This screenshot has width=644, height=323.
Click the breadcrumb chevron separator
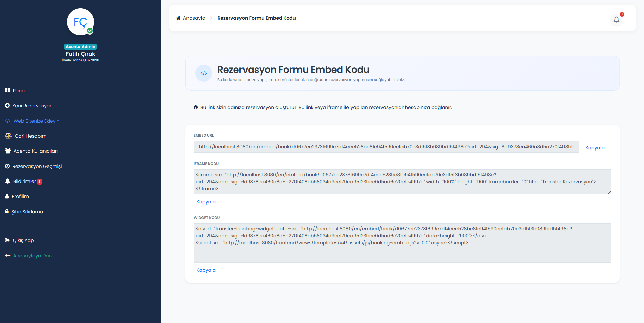point(211,18)
